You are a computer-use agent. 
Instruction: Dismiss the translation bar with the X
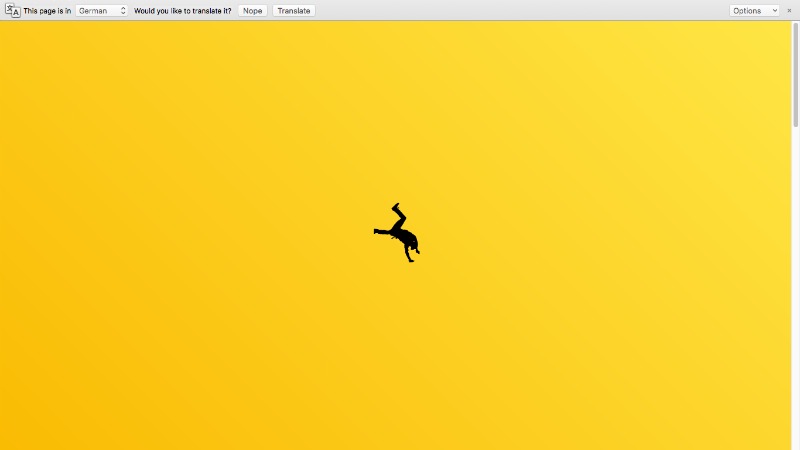pyautogui.click(x=789, y=10)
